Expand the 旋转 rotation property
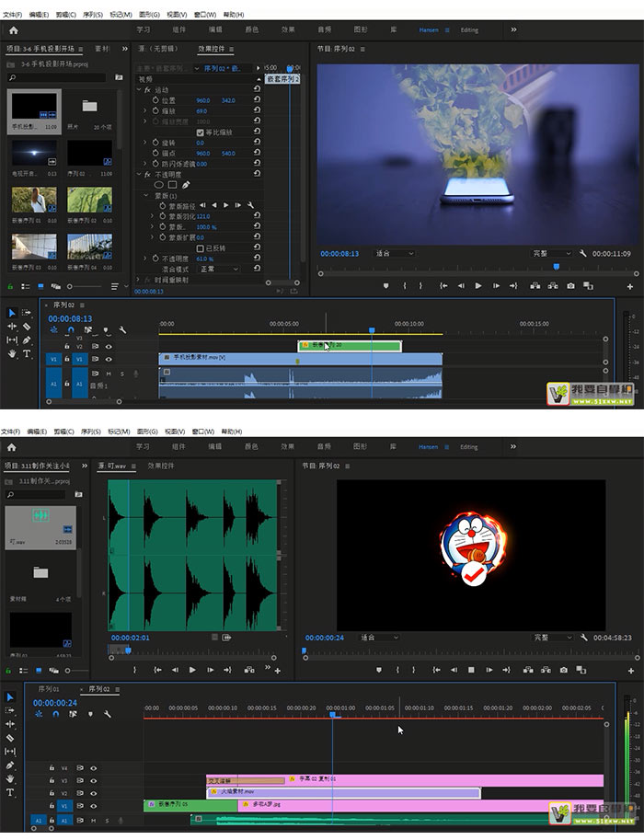The image size is (644, 840). [x=144, y=143]
